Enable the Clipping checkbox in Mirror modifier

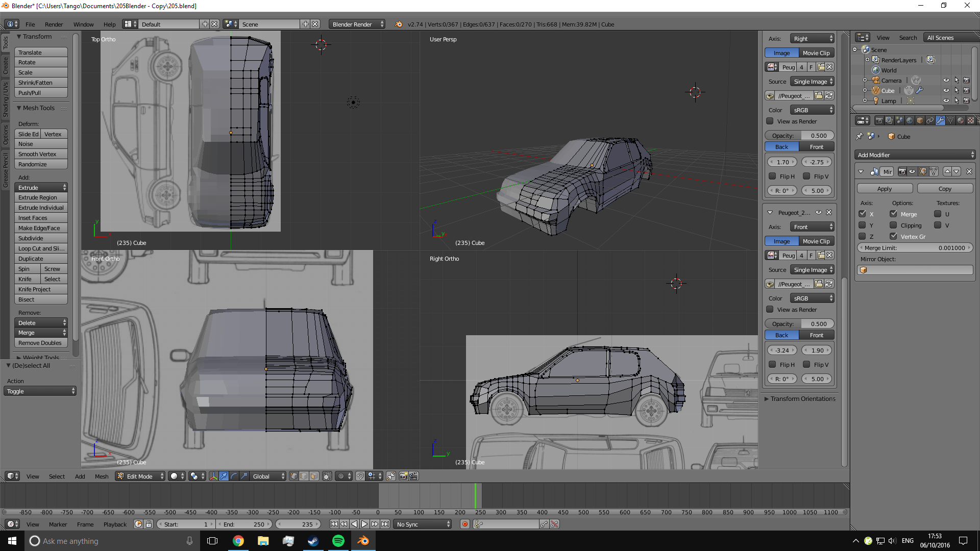[x=893, y=225]
